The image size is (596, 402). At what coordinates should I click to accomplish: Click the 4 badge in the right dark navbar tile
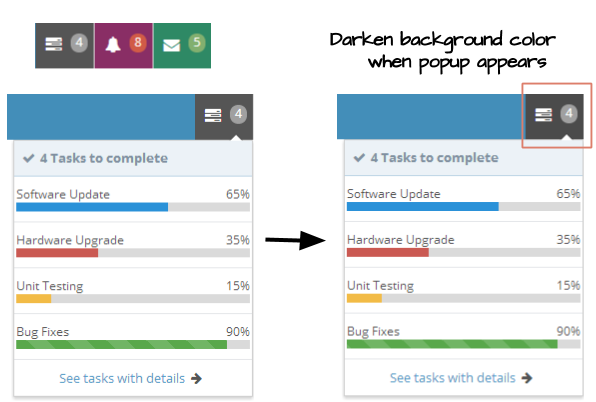coord(569,113)
